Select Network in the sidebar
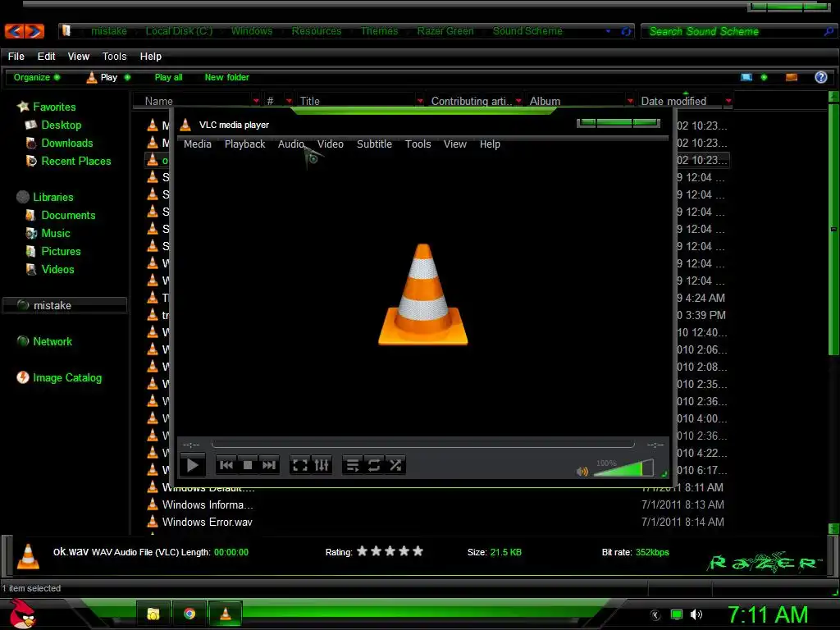The image size is (840, 630). click(x=52, y=342)
